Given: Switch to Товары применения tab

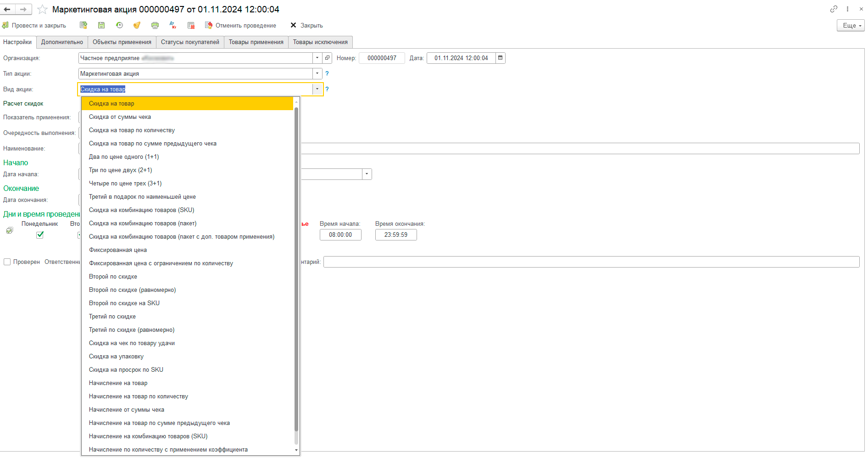Looking at the screenshot, I should point(256,42).
